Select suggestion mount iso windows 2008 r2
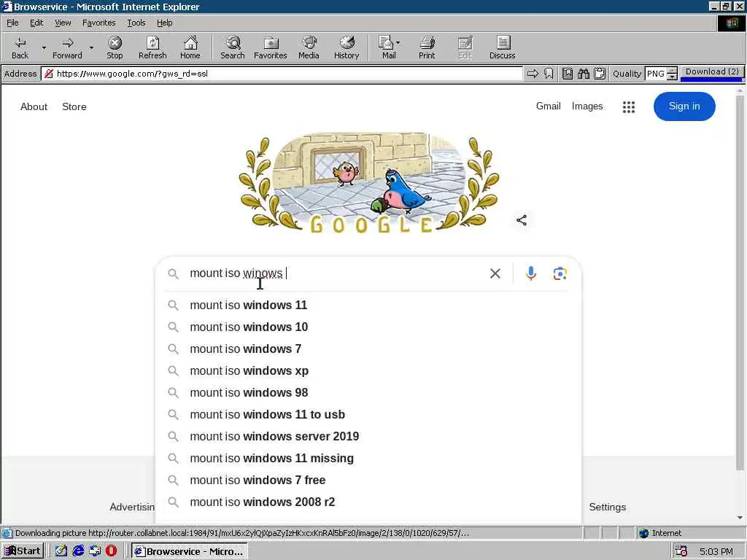Viewport: 747px width, 560px height. (x=368, y=502)
